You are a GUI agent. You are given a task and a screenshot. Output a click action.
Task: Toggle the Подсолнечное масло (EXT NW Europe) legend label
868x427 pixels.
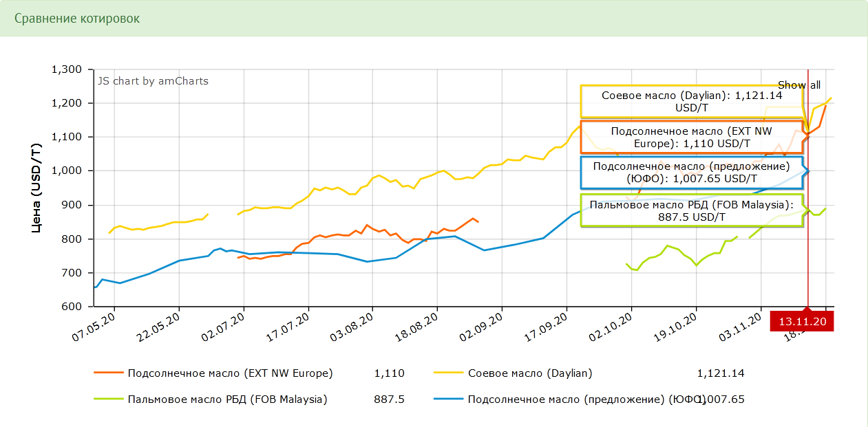[230, 373]
